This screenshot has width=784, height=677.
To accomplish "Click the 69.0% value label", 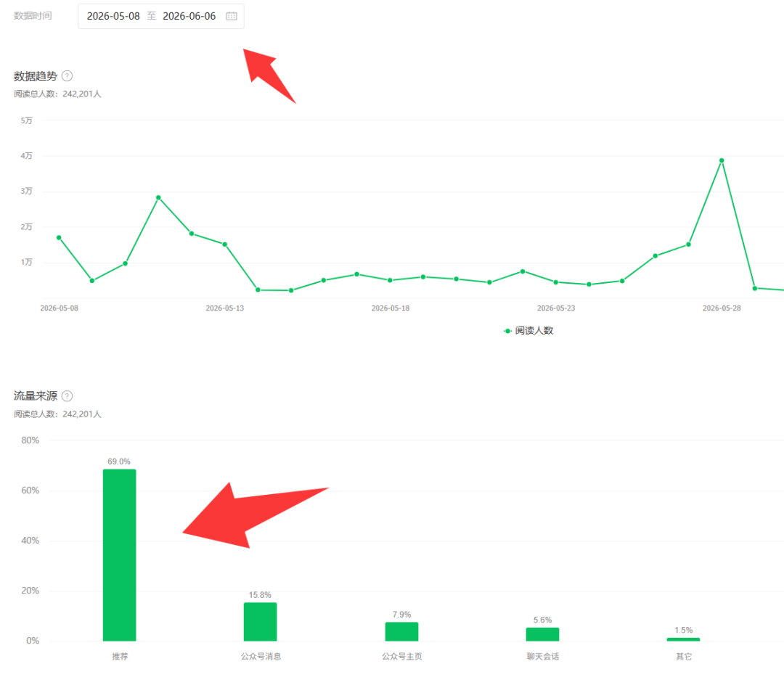I will tap(119, 461).
